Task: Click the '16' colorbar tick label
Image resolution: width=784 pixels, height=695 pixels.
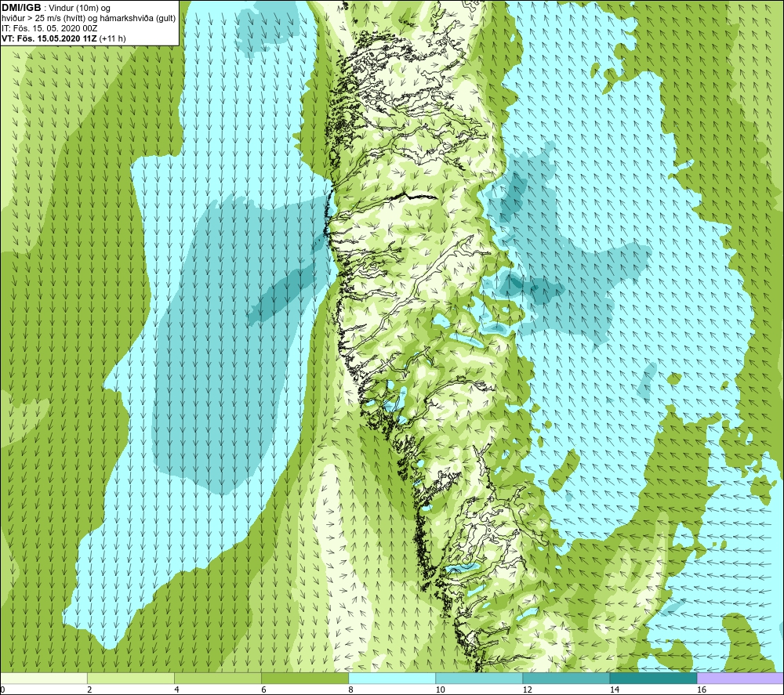Action: pyautogui.click(x=701, y=690)
